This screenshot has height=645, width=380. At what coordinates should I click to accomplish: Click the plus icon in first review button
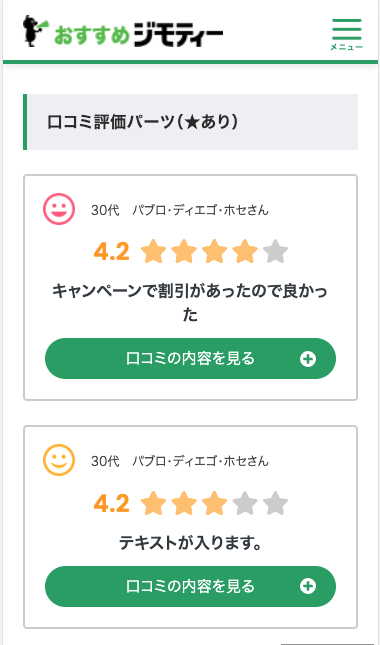point(308,359)
